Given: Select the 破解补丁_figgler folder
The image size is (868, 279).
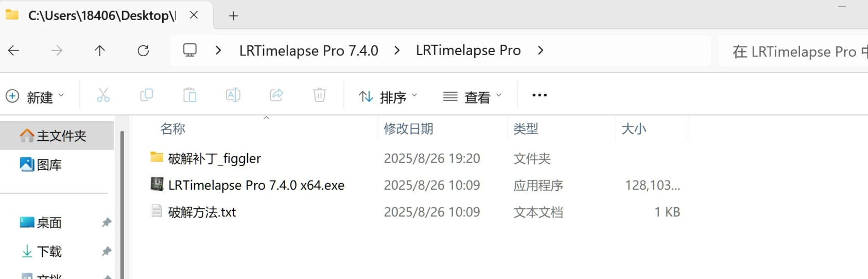Looking at the screenshot, I should (x=214, y=158).
